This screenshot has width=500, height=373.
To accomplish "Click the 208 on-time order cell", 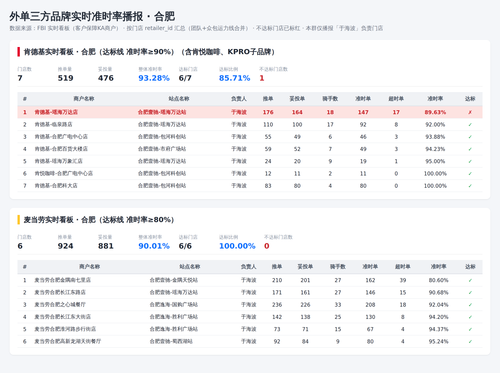I will pyautogui.click(x=370, y=305).
